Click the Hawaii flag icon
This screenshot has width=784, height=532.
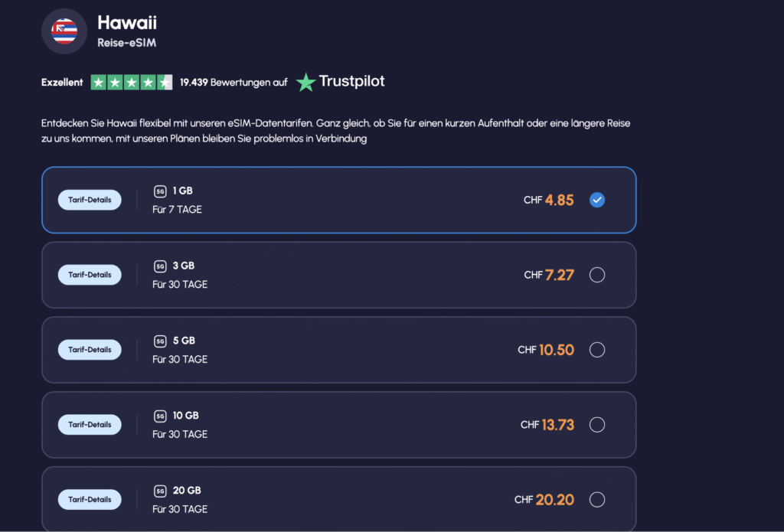pos(64,31)
